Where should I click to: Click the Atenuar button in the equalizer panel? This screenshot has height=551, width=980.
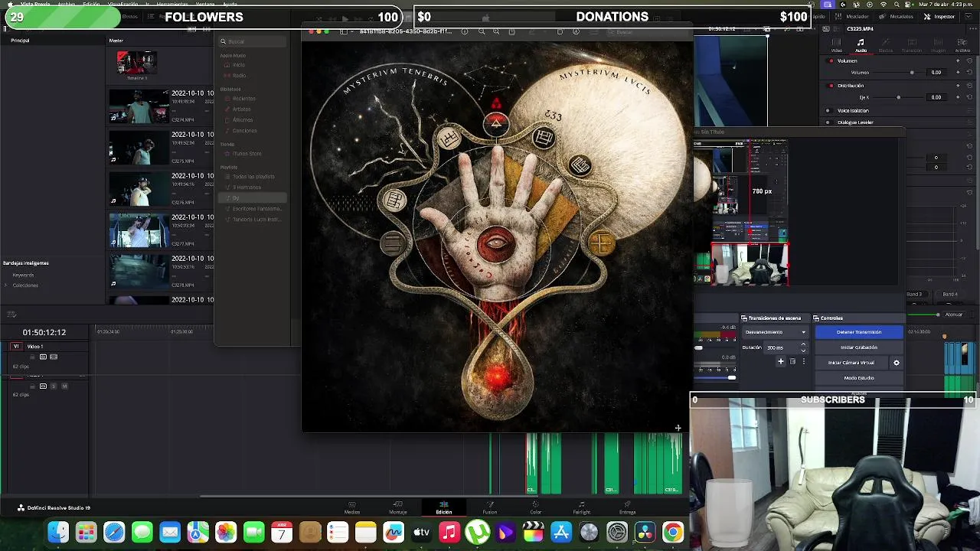954,314
